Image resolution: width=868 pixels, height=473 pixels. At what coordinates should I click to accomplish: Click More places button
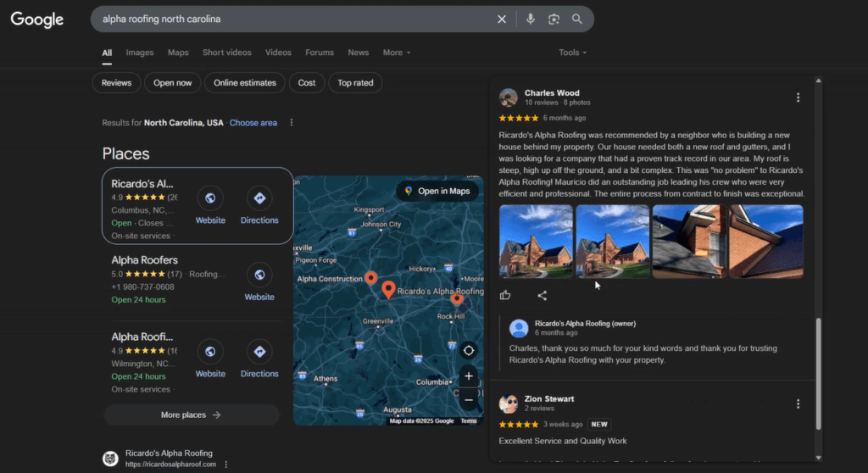point(191,415)
